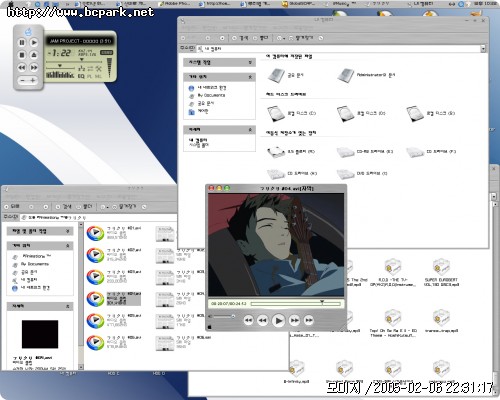Select SUPER EUROBEAT VOL.150 mp3 file
This screenshot has height=400, width=500.
tap(441, 273)
